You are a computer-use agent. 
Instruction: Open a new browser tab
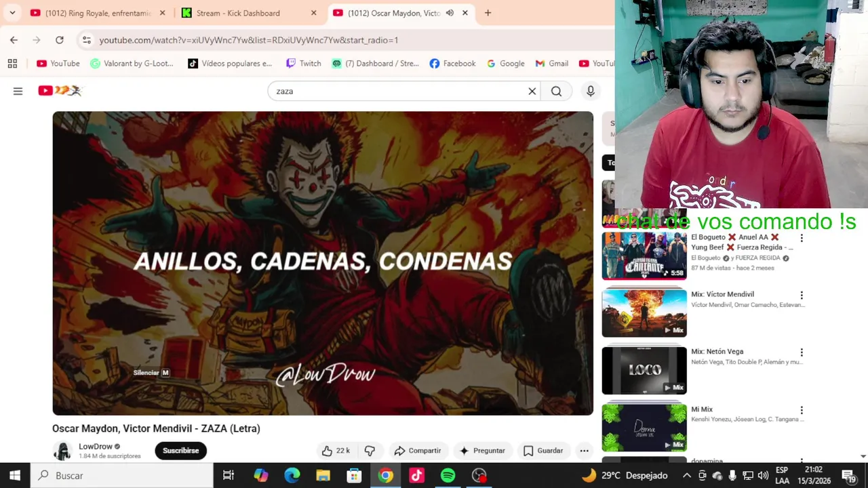tap(488, 13)
